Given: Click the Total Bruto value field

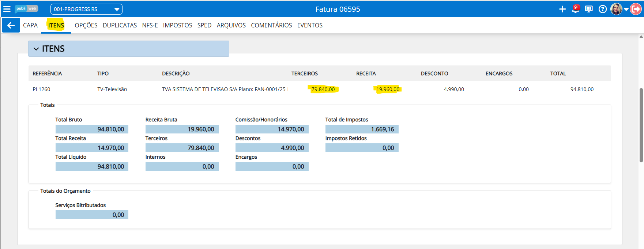Looking at the screenshot, I should tap(92, 129).
